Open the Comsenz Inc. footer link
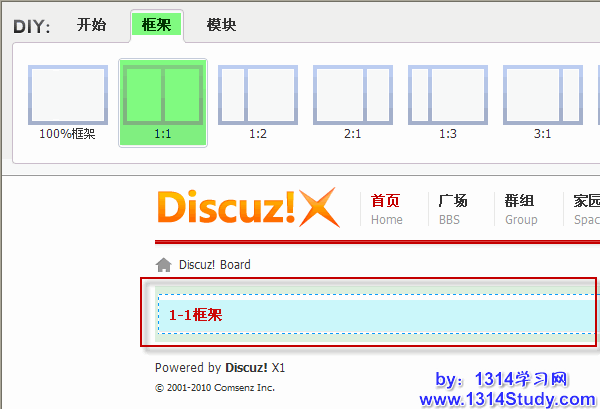Image resolution: width=600 pixels, height=409 pixels. (241, 387)
